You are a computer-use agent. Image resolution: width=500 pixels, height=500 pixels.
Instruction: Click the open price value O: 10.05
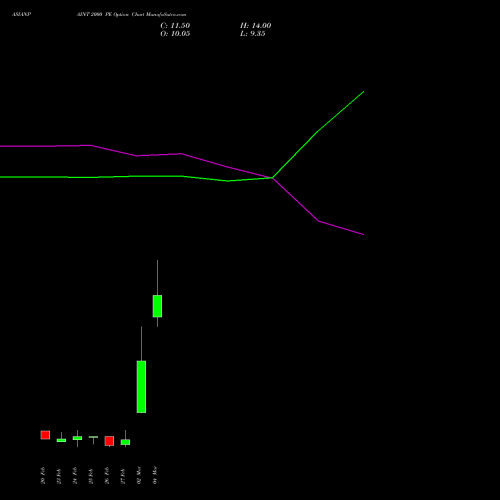(175, 34)
